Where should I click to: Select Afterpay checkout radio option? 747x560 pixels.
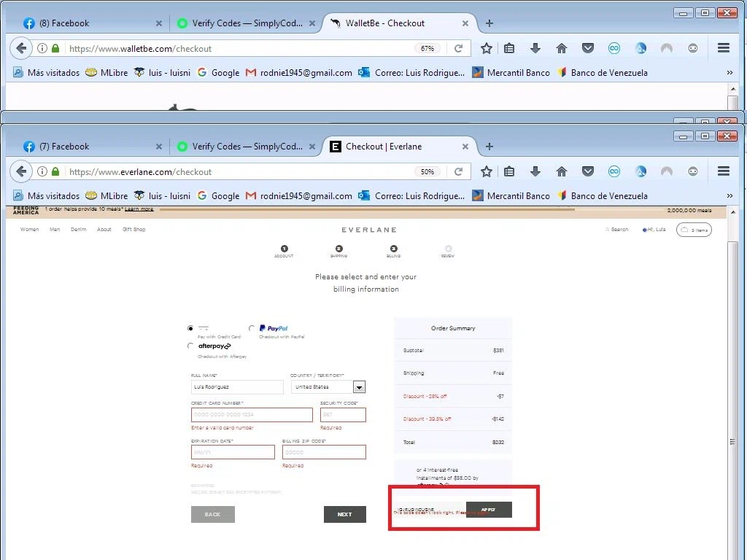point(190,346)
